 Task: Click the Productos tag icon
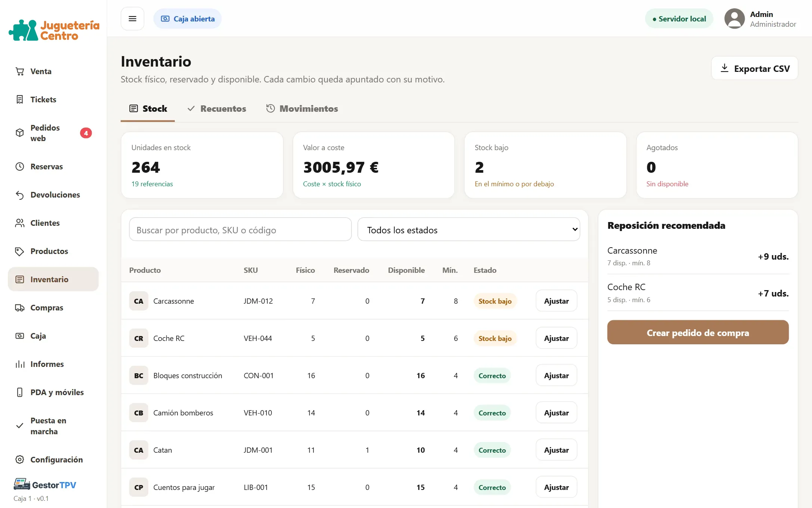point(20,251)
